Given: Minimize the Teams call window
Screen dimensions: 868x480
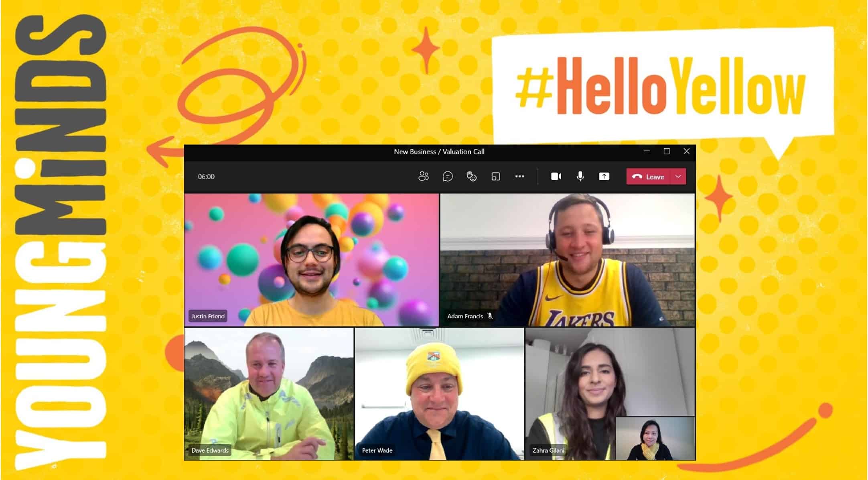Looking at the screenshot, I should [647, 151].
